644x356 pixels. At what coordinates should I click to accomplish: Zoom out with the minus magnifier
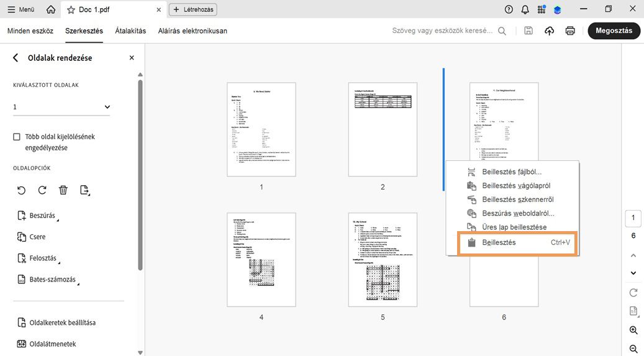pos(633,349)
